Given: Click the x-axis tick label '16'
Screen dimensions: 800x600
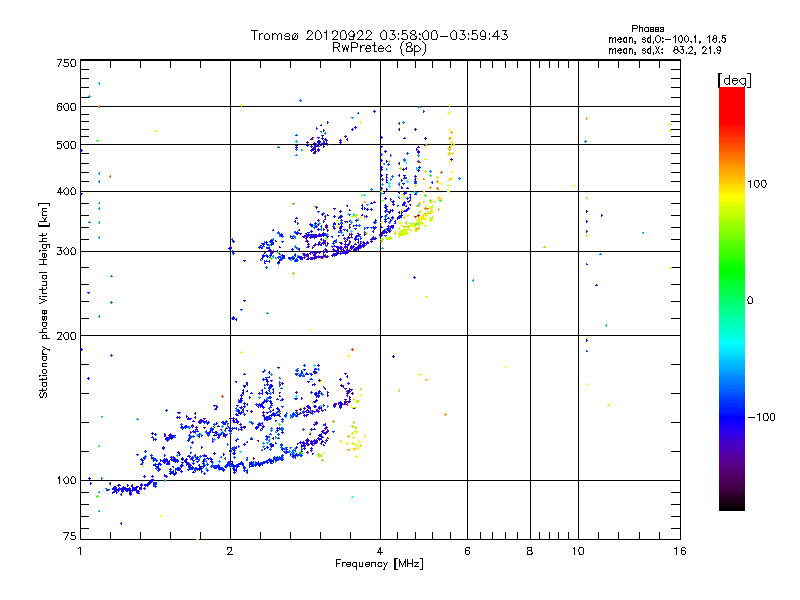Looking at the screenshot, I should coord(680,551).
